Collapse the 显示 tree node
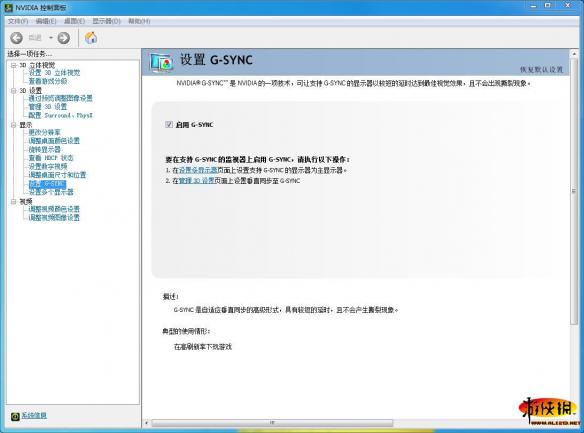Screen dimensions: 584x433 (13, 125)
